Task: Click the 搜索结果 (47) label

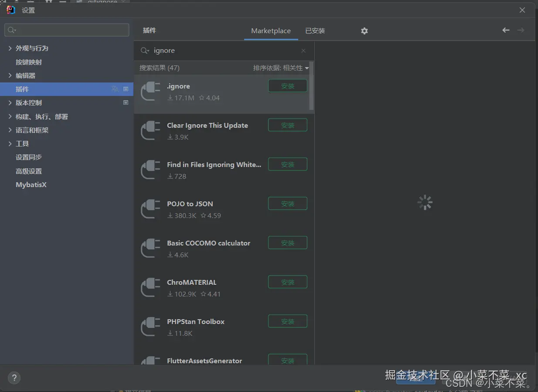Action: (x=160, y=68)
